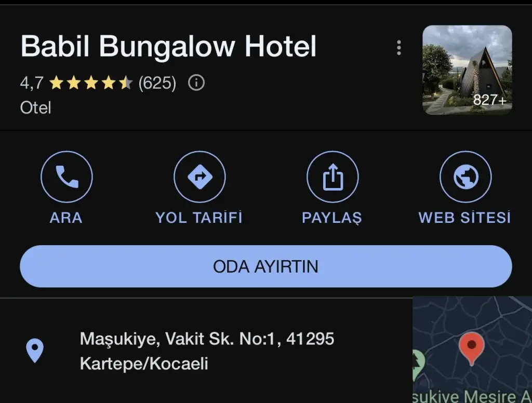Open the mini map preview
The width and height of the screenshot is (532, 403).
[472, 350]
